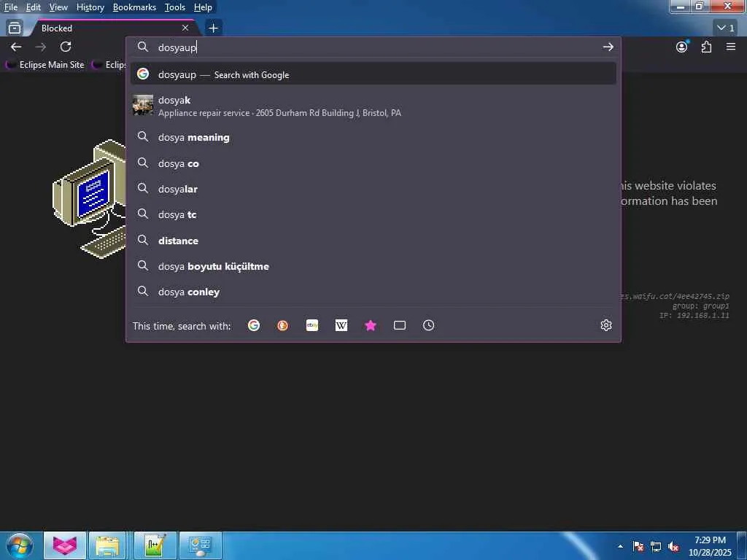Click the muted volume tray icon
This screenshot has width=747, height=560.
coord(673,547)
